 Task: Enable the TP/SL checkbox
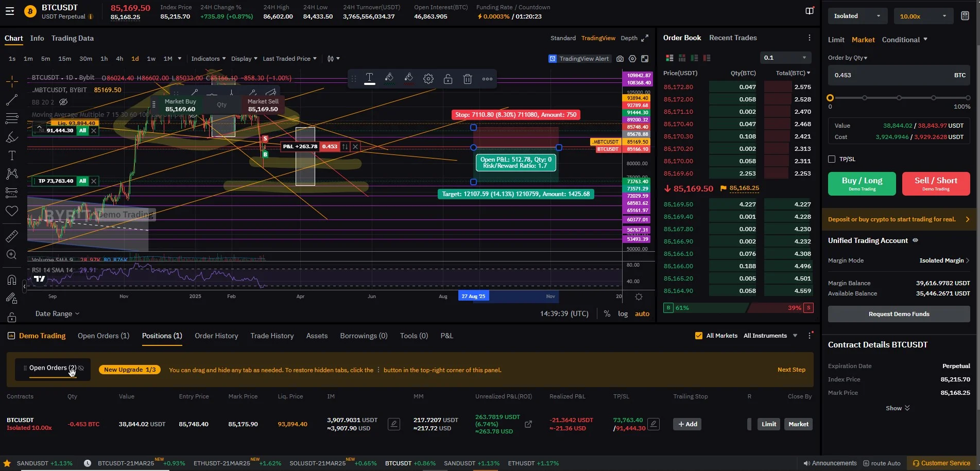[x=832, y=159]
